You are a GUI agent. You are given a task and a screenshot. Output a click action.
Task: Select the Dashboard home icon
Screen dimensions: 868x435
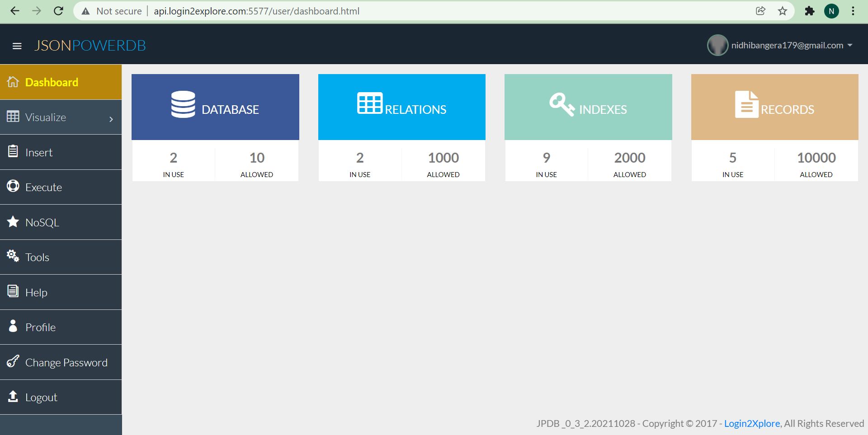[13, 82]
